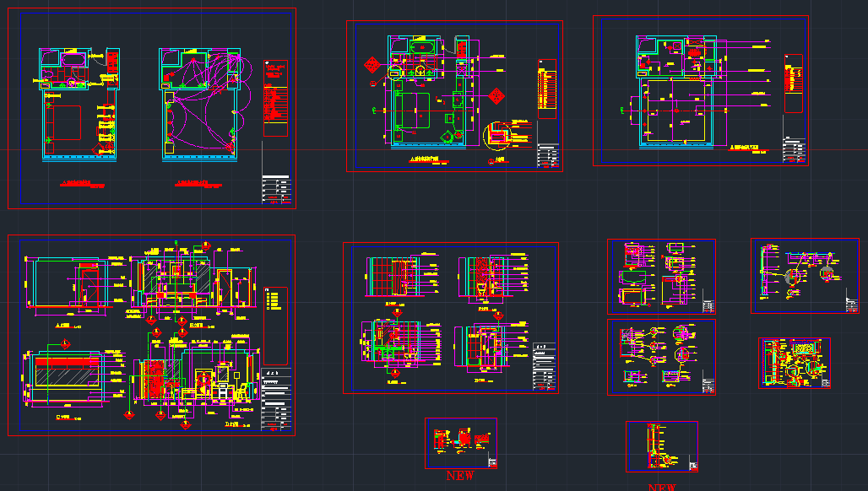
Task: Select the red legend table beside the wiring plan
Action: [275, 98]
